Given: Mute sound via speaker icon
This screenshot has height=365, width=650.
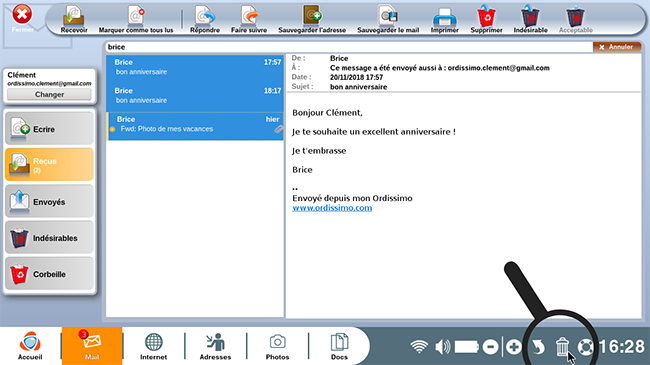Looking at the screenshot, I should 443,346.
